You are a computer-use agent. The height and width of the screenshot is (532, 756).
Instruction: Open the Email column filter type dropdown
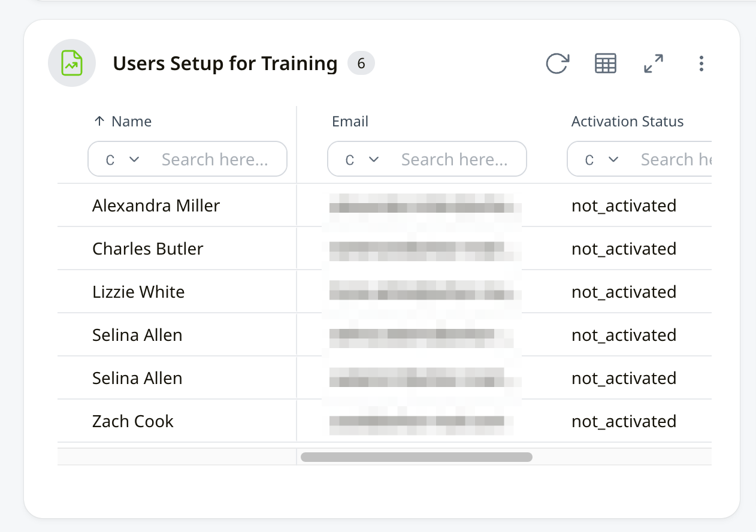point(362,159)
